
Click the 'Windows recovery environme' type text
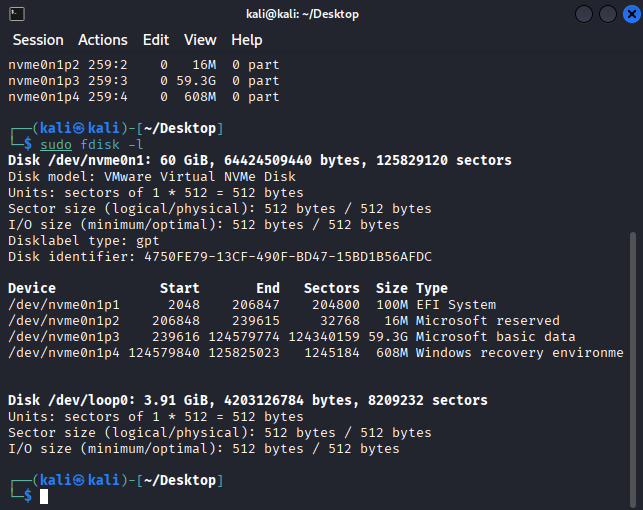click(x=520, y=353)
